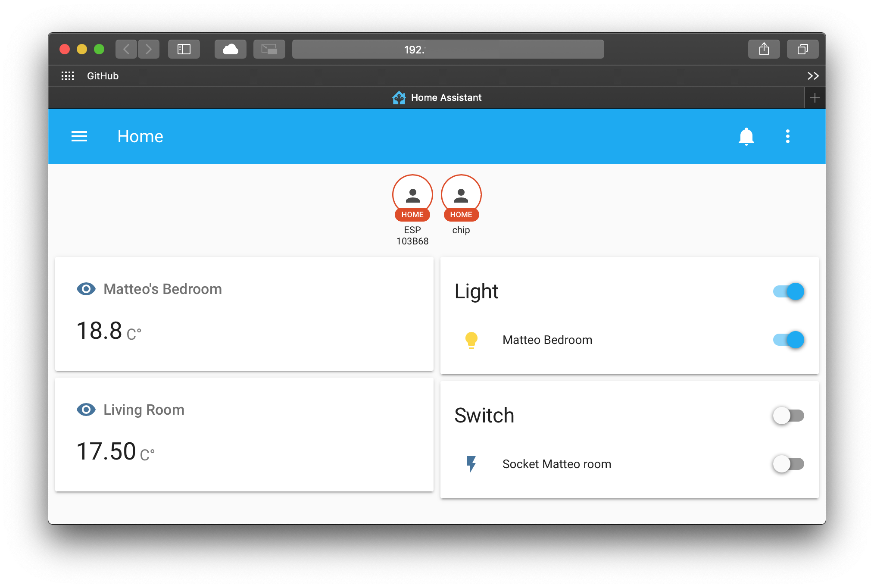Toggle off Matteo Bedroom light
This screenshot has height=588, width=874.
789,340
